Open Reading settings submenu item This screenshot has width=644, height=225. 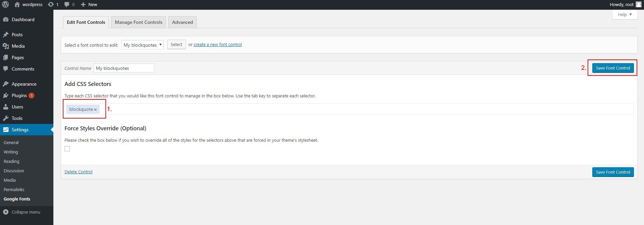pyautogui.click(x=11, y=161)
